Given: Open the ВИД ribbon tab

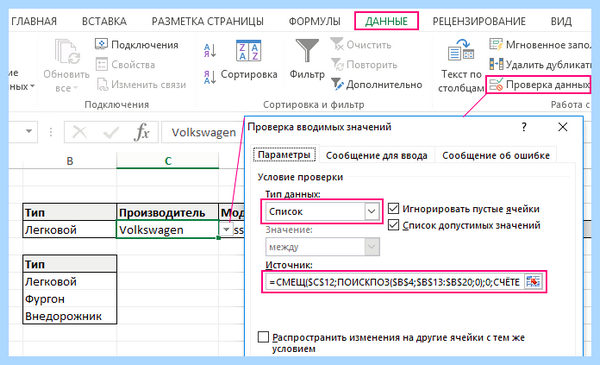Looking at the screenshot, I should click(x=561, y=21).
